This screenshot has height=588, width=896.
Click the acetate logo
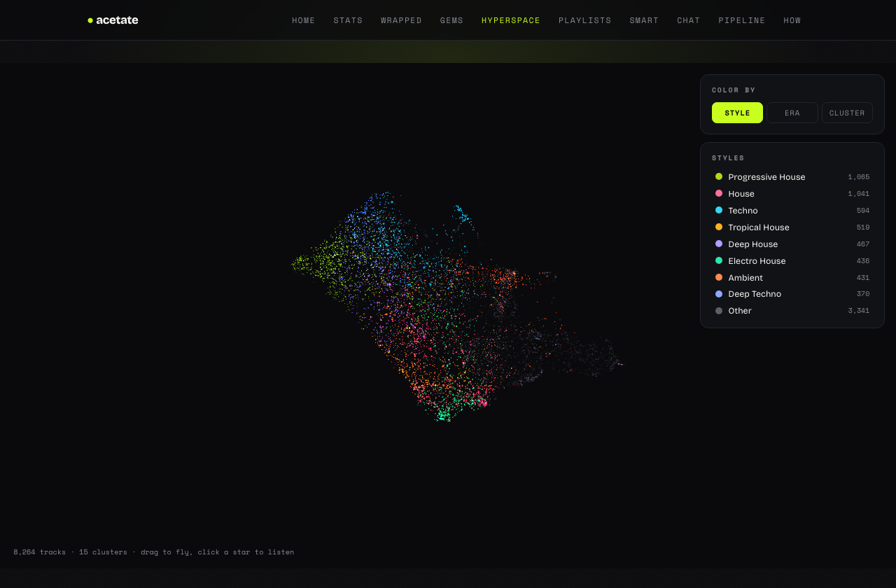point(113,20)
